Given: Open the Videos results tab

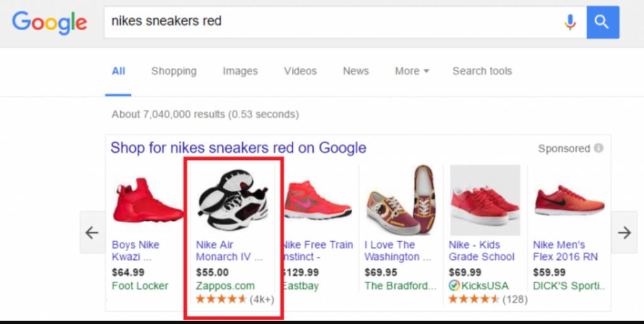Looking at the screenshot, I should click(300, 71).
